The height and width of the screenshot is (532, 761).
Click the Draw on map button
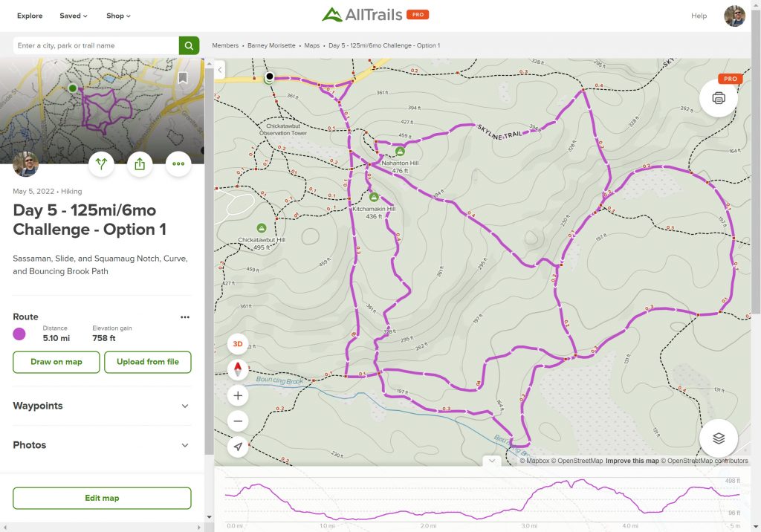[x=56, y=362]
